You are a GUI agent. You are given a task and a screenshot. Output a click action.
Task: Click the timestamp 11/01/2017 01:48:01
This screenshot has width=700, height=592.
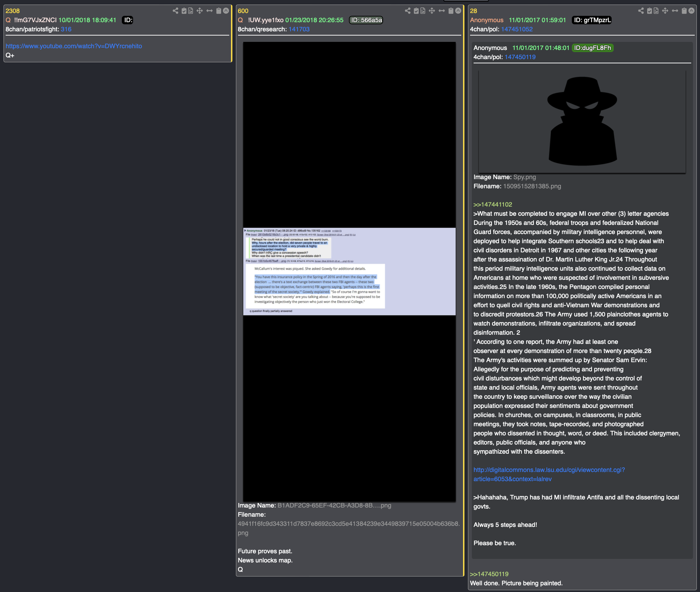(541, 48)
